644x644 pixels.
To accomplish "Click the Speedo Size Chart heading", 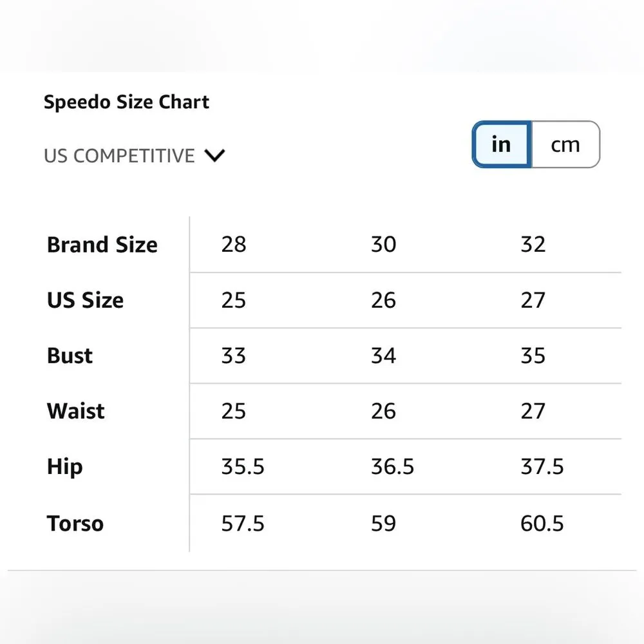I will click(x=126, y=102).
